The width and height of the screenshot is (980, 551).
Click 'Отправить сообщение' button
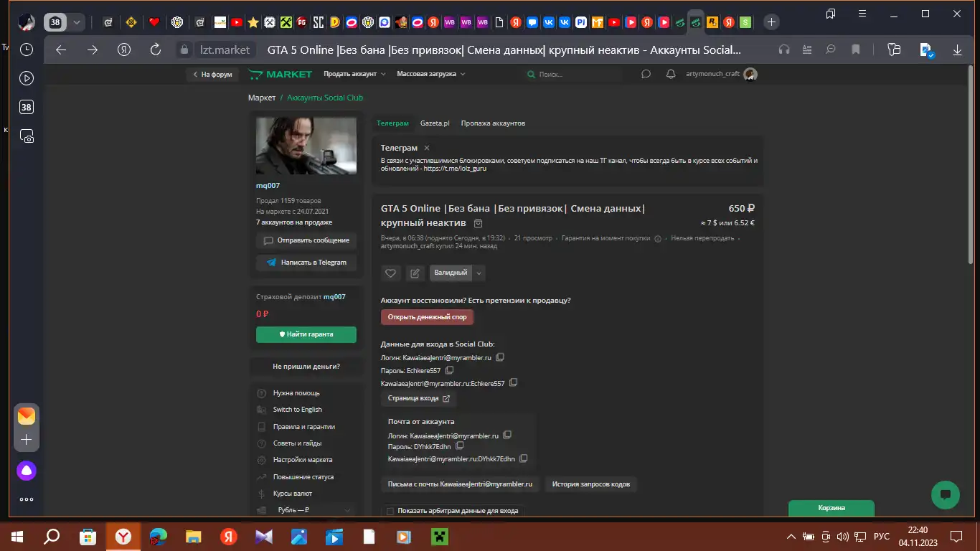(x=306, y=240)
